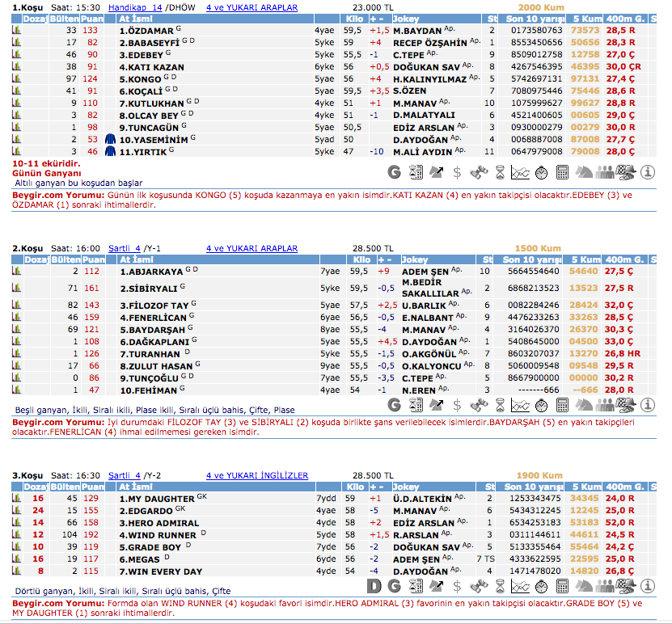The height and width of the screenshot is (624, 672).
Task: Open '4 ve YUKARI İNGİLİZLER' link
Action: coord(257,475)
